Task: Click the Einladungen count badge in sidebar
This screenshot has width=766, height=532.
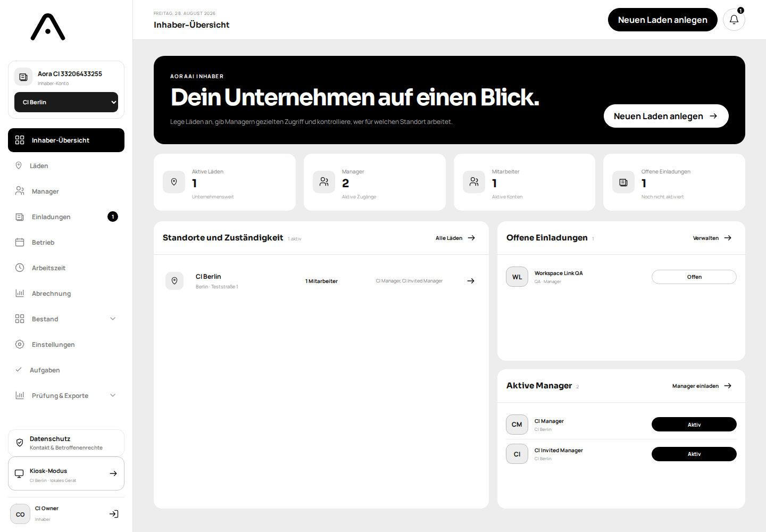Action: (x=113, y=217)
